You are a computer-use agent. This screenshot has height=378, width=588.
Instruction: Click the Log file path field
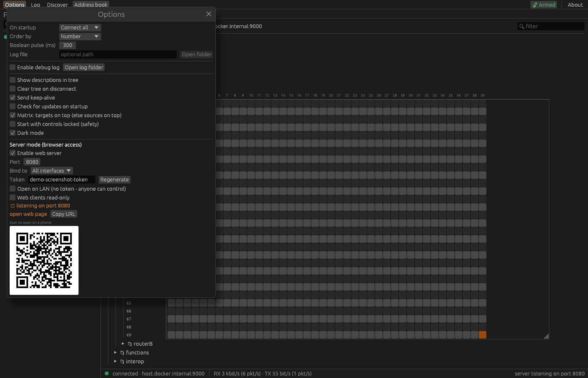click(118, 54)
